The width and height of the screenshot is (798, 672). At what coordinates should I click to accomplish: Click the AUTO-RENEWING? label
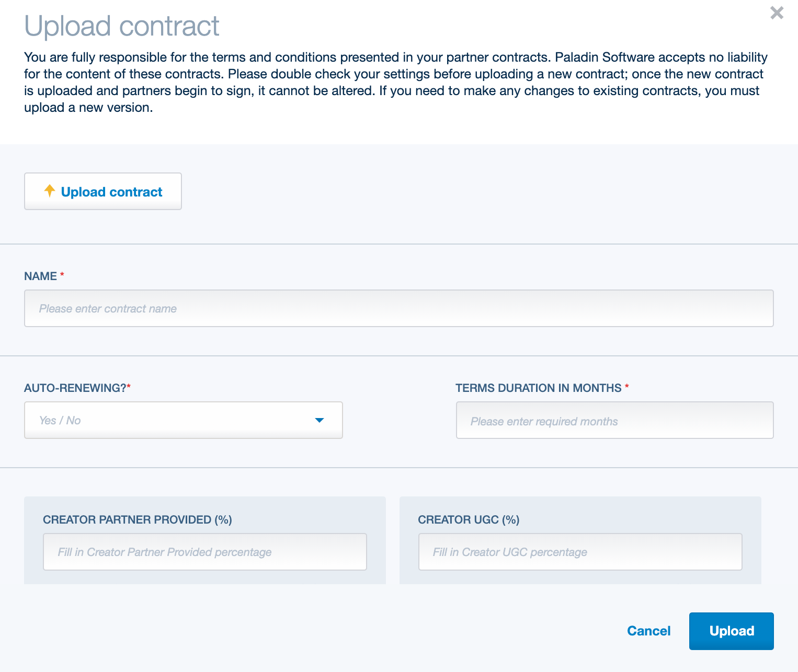pos(75,388)
